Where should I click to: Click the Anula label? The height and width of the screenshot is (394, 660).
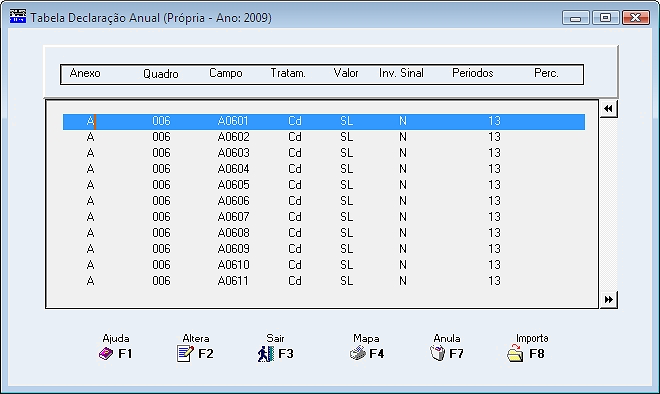coord(447,338)
